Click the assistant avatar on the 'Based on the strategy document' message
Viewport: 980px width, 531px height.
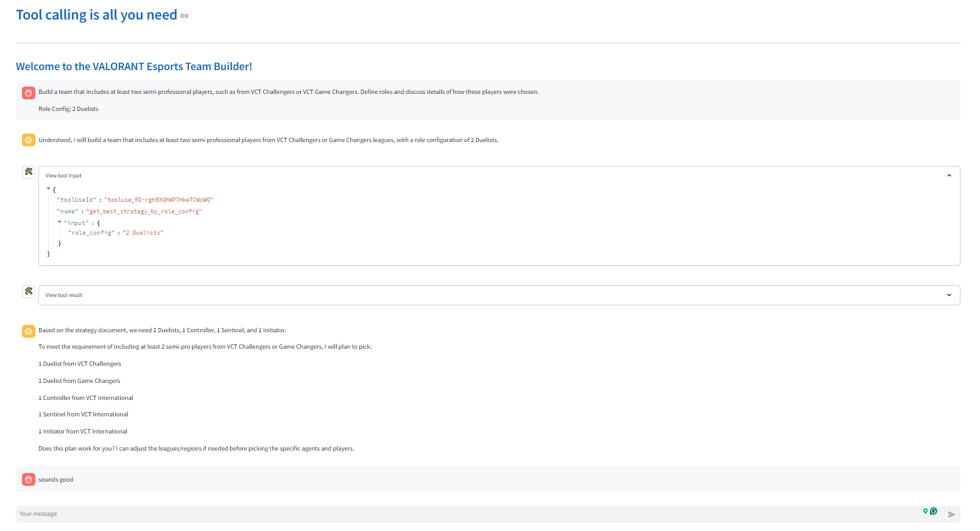(29, 331)
